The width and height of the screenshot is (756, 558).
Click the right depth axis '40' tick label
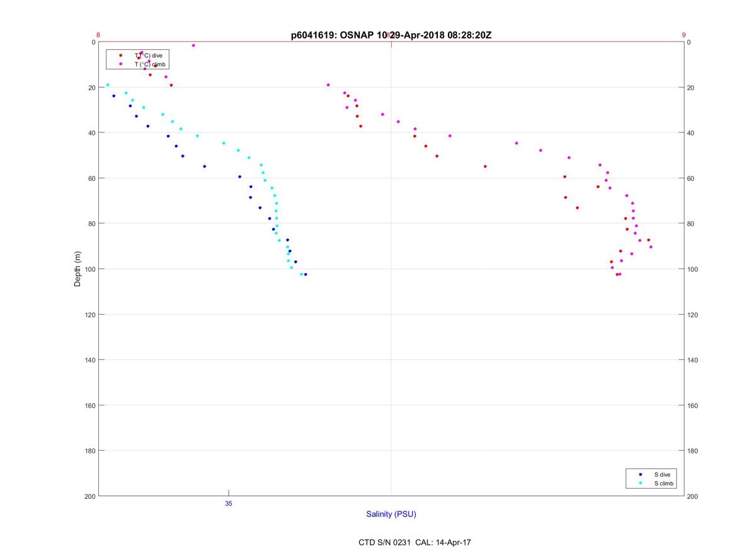pyautogui.click(x=691, y=133)
